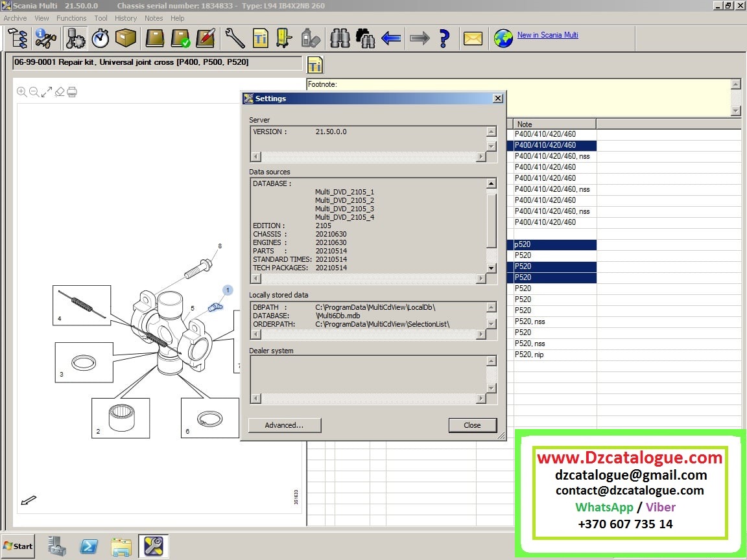Fit illustration with expand arrows icon
The image size is (747, 560).
(47, 92)
